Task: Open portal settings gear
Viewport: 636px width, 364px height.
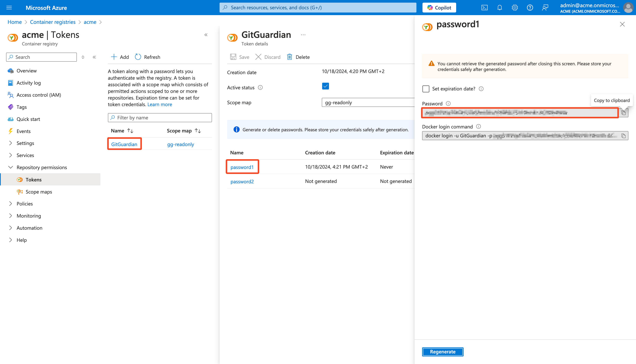Action: (x=515, y=8)
